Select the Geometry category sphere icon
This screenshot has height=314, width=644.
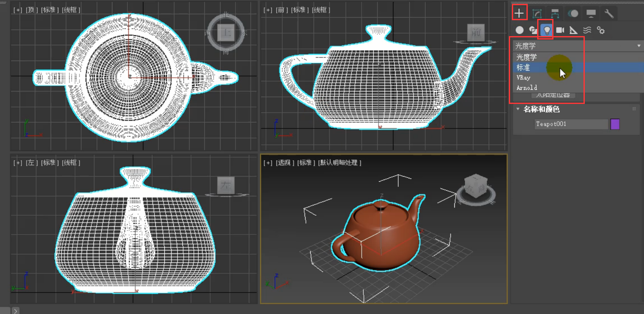pyautogui.click(x=519, y=30)
